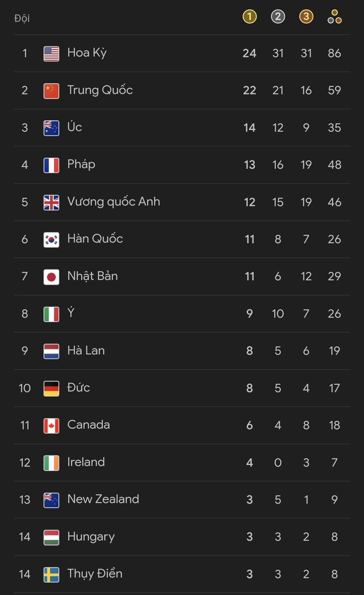Click Úc's total medal count of 35
The width and height of the screenshot is (364, 595).
coord(334,127)
